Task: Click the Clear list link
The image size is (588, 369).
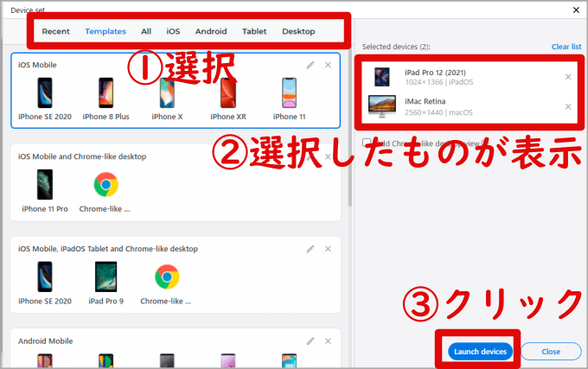Action: point(566,47)
